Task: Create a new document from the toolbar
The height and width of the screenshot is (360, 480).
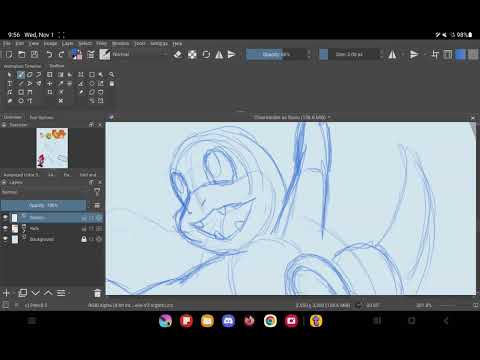Action: [x=9, y=54]
